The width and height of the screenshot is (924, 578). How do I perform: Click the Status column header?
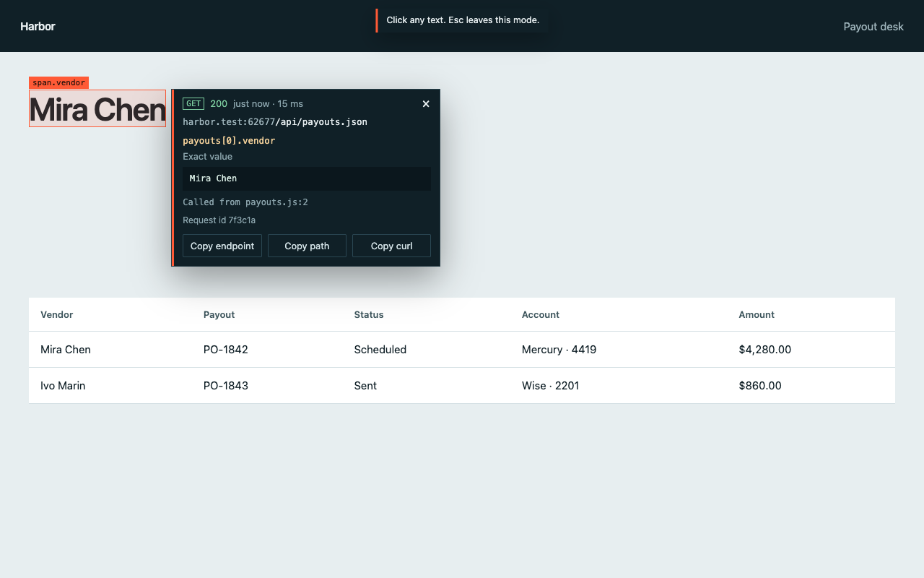tap(369, 315)
